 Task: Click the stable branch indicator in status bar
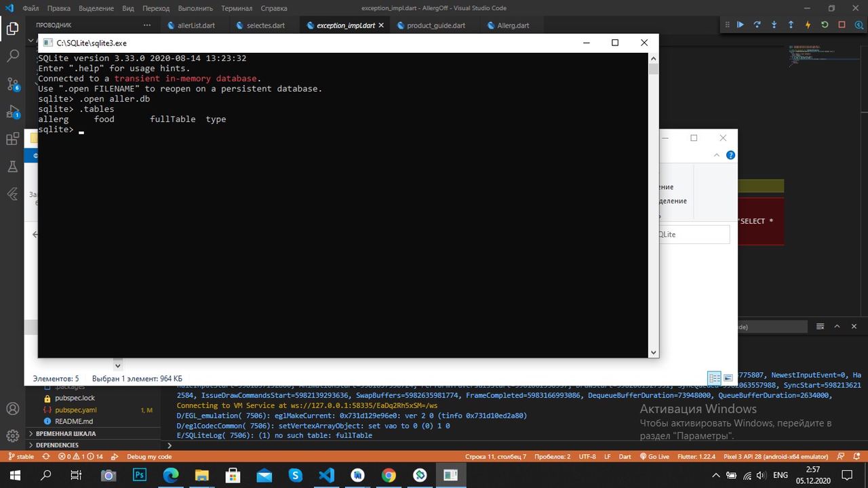(x=20, y=457)
